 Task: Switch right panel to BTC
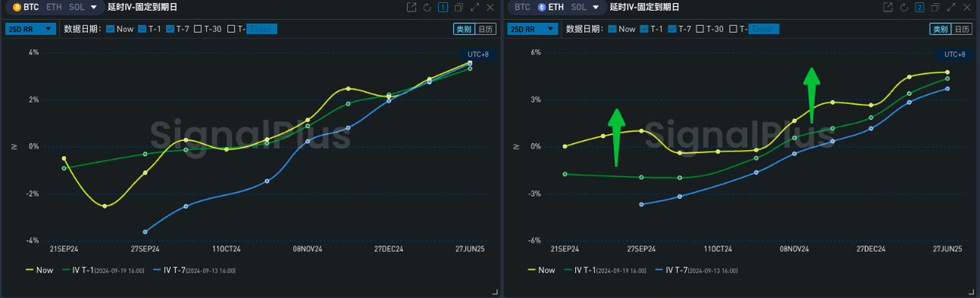point(522,7)
